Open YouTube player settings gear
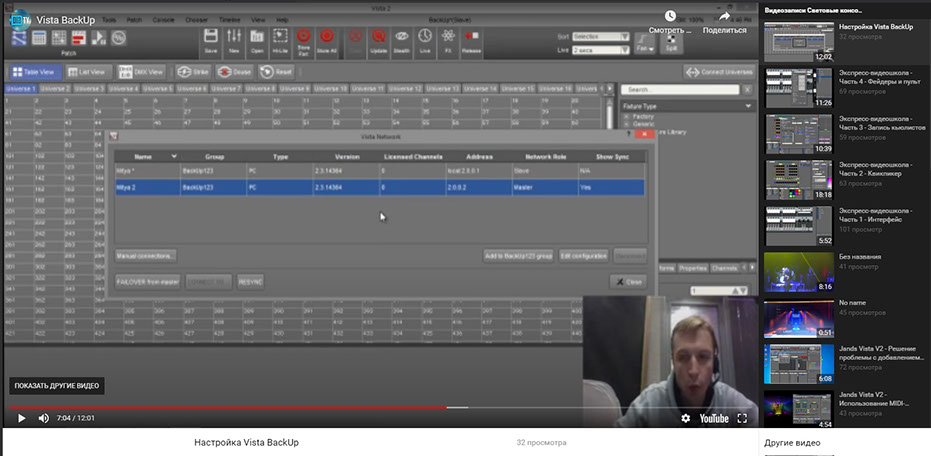The height and width of the screenshot is (456, 931). click(x=685, y=418)
